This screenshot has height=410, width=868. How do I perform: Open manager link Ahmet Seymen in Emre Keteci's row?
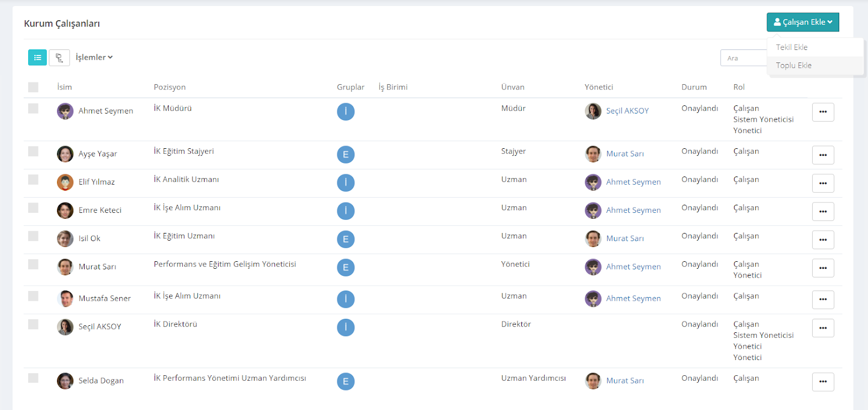tap(633, 210)
